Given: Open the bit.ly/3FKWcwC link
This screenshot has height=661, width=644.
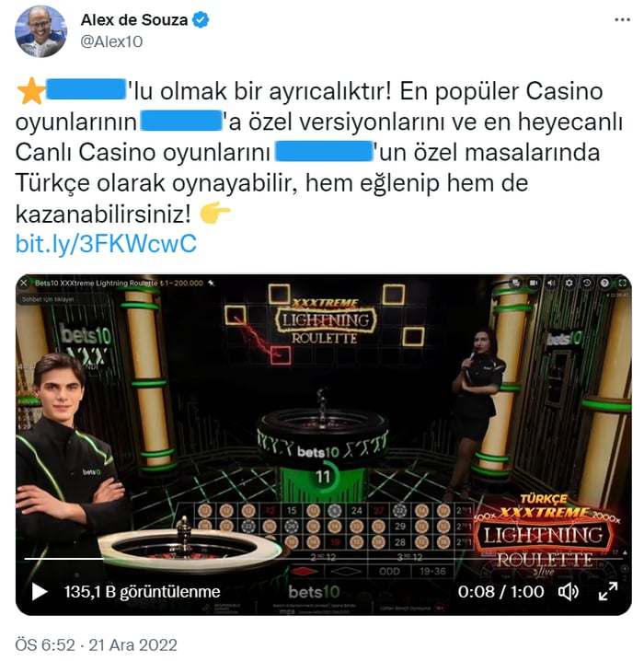Looking at the screenshot, I should coord(106,244).
